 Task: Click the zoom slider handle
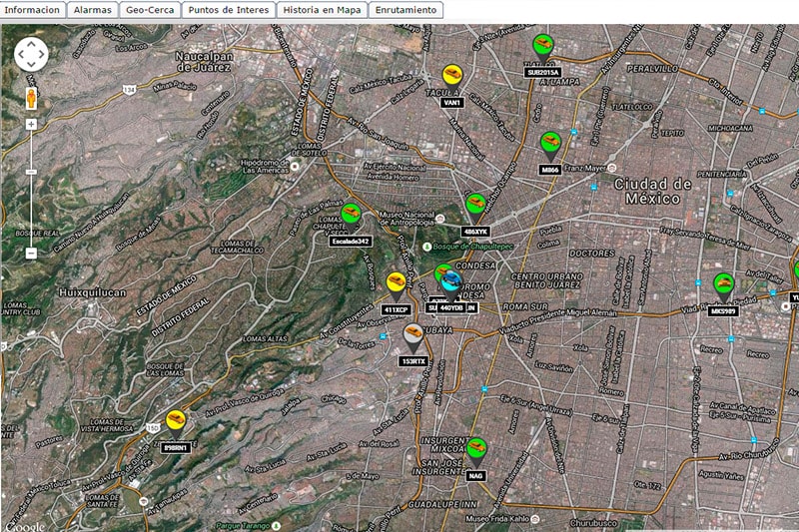(x=31, y=172)
